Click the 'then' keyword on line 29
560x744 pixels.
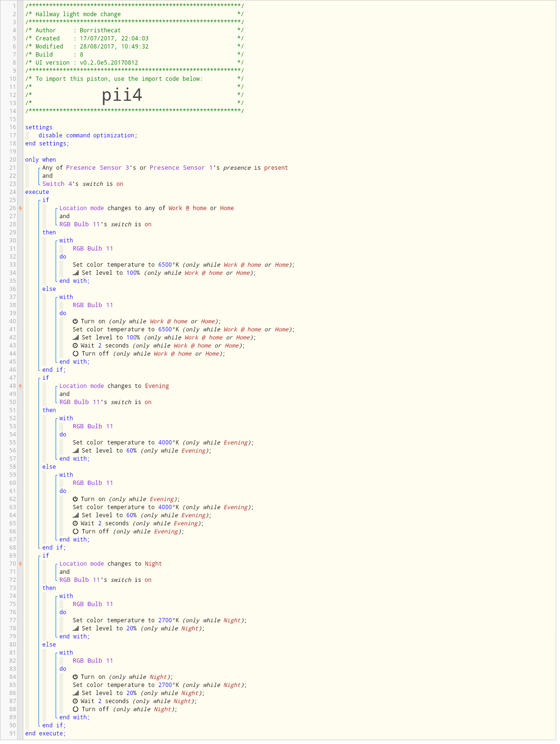49,232
